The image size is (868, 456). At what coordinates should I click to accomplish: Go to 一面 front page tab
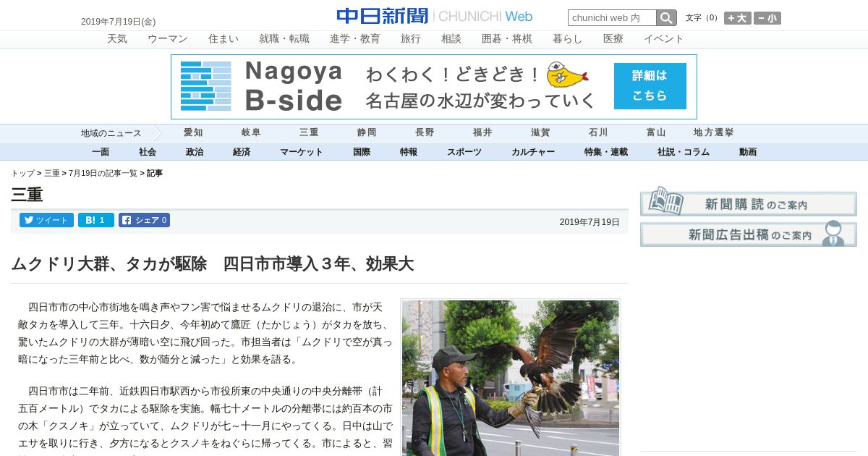tap(101, 152)
